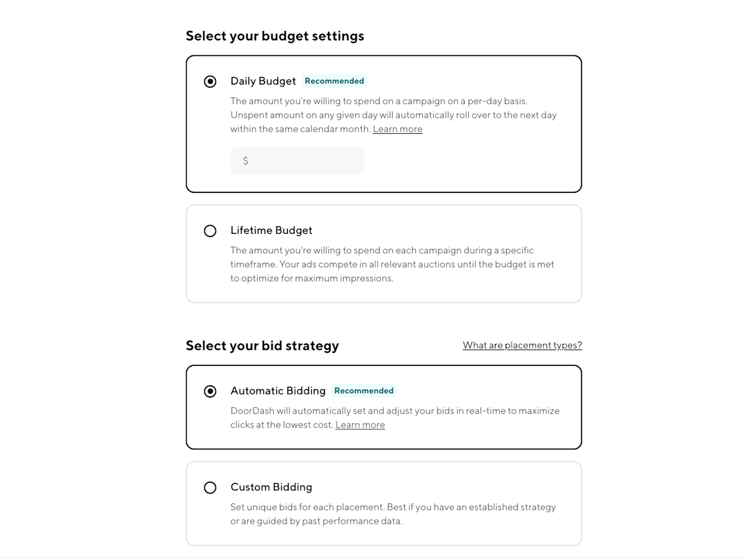747x560 pixels.
Task: Click the budget amount input field
Action: coord(297,161)
